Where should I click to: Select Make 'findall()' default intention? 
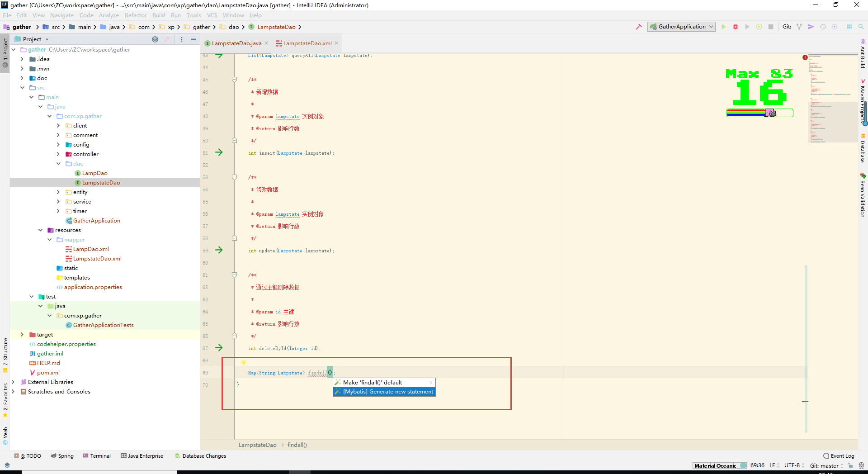tap(384, 383)
